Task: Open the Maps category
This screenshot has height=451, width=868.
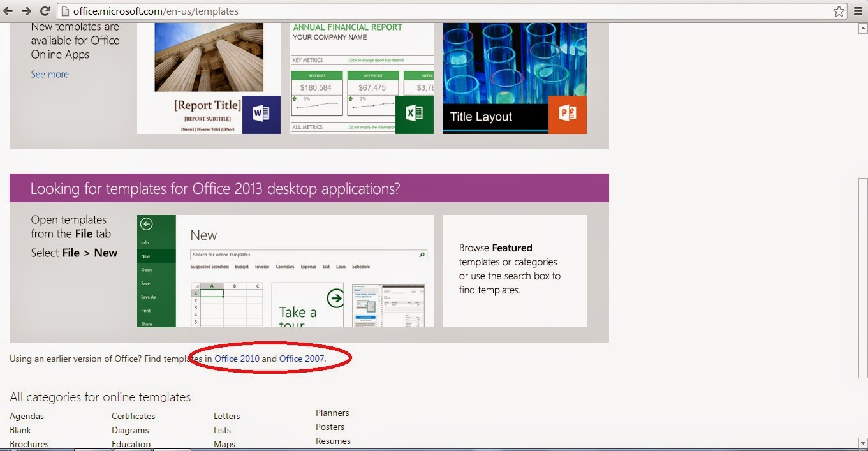Action: point(224,444)
